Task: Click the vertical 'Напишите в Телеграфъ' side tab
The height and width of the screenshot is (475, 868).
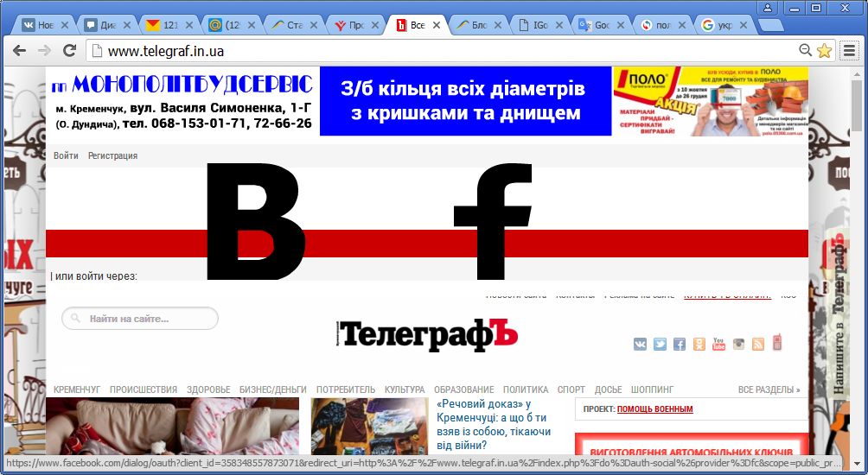Action: click(x=839, y=313)
